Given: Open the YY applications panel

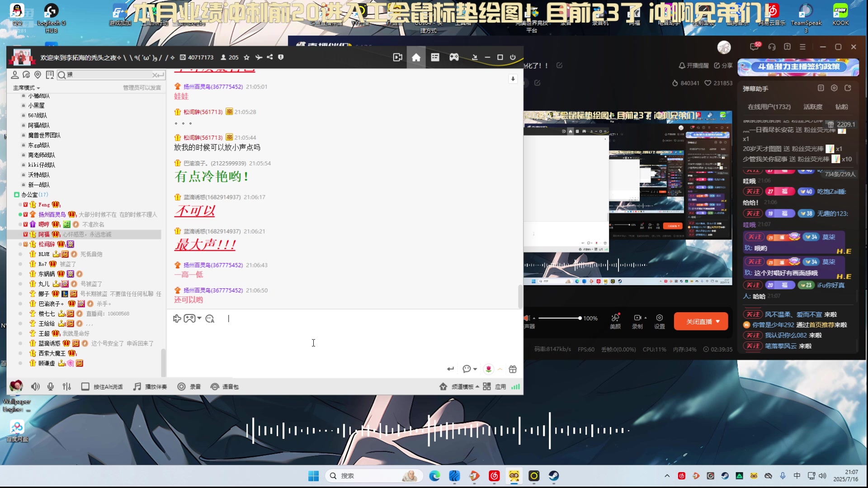Looking at the screenshot, I should tap(495, 387).
